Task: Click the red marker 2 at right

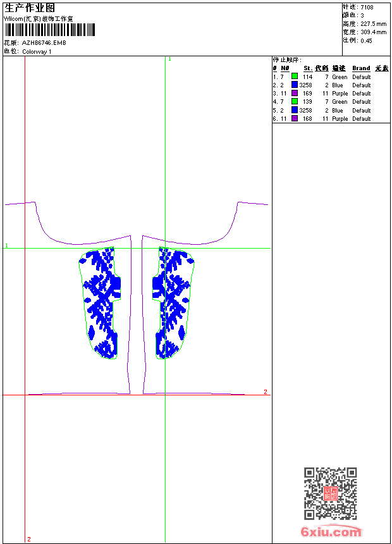Action: (266, 392)
